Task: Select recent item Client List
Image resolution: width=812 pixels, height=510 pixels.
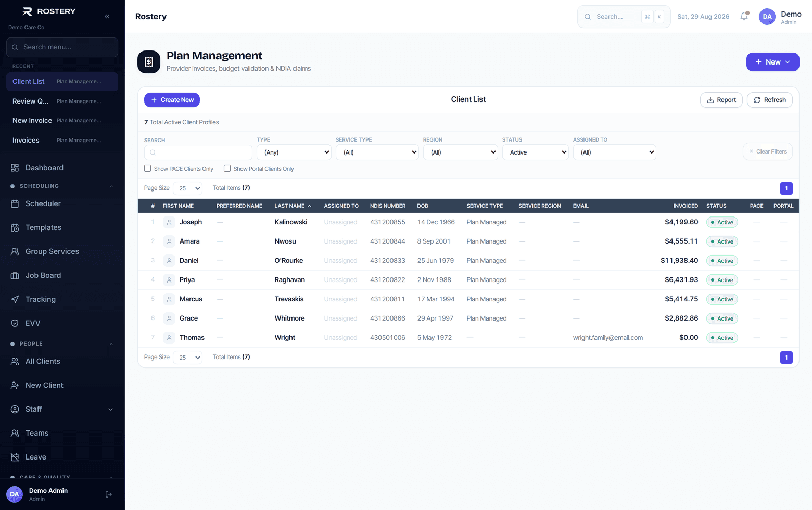Action: point(62,82)
